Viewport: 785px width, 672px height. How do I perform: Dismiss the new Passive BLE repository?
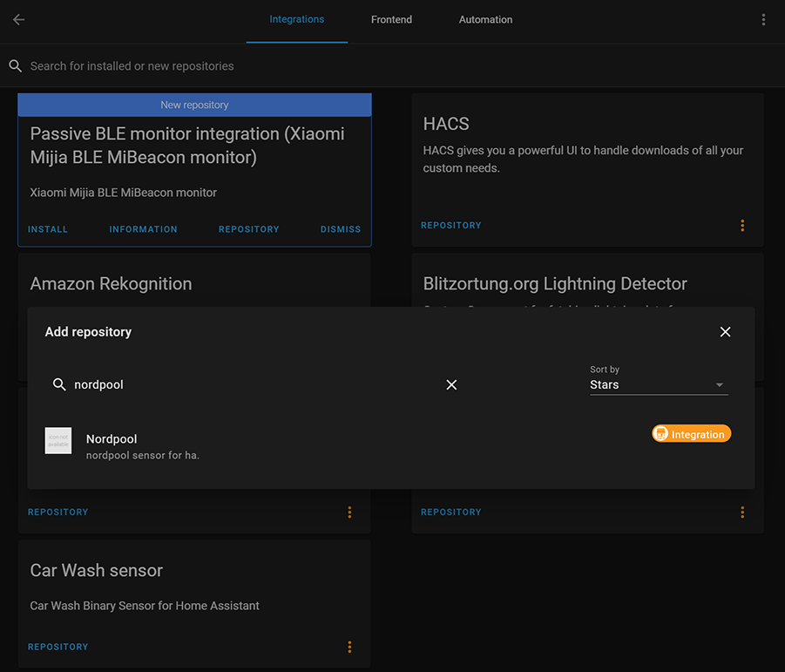tap(341, 229)
